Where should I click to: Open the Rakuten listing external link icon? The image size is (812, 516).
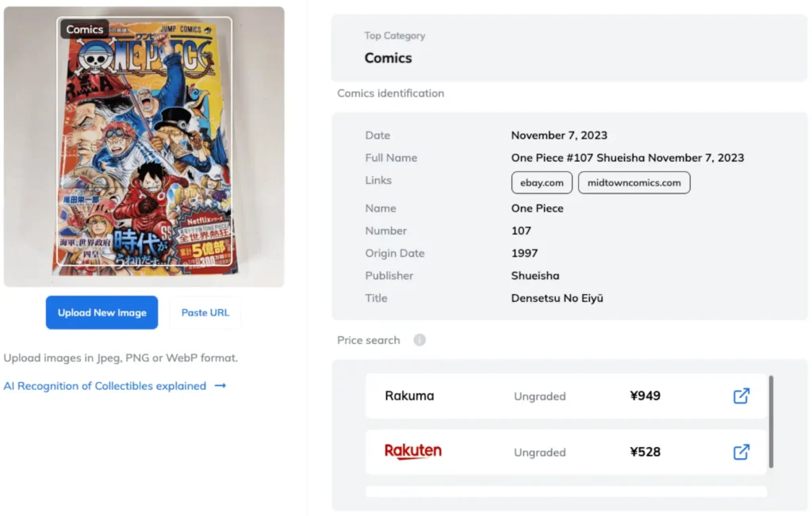click(x=741, y=452)
